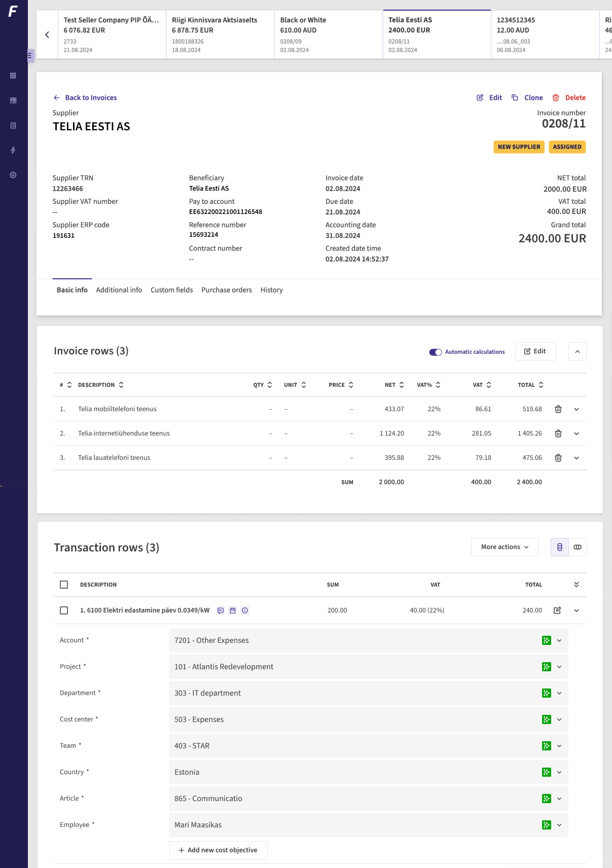Open the comment icon on transaction row 1
The image size is (612, 868).
(x=221, y=610)
